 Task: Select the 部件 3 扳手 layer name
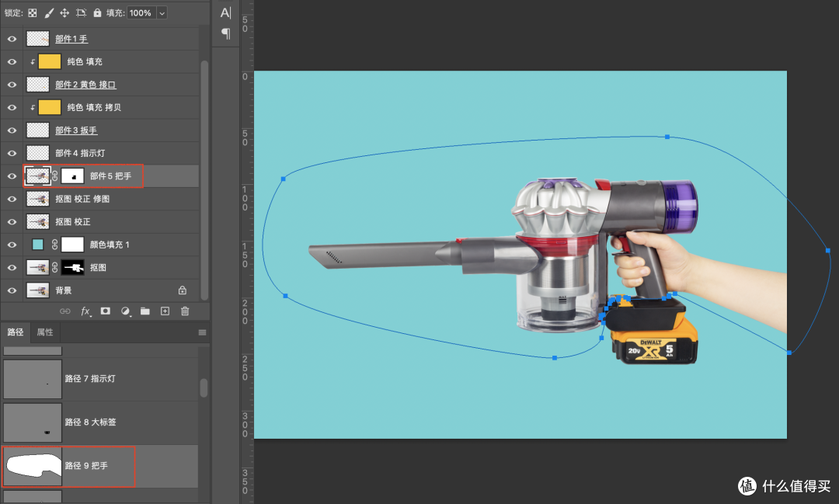(x=76, y=130)
